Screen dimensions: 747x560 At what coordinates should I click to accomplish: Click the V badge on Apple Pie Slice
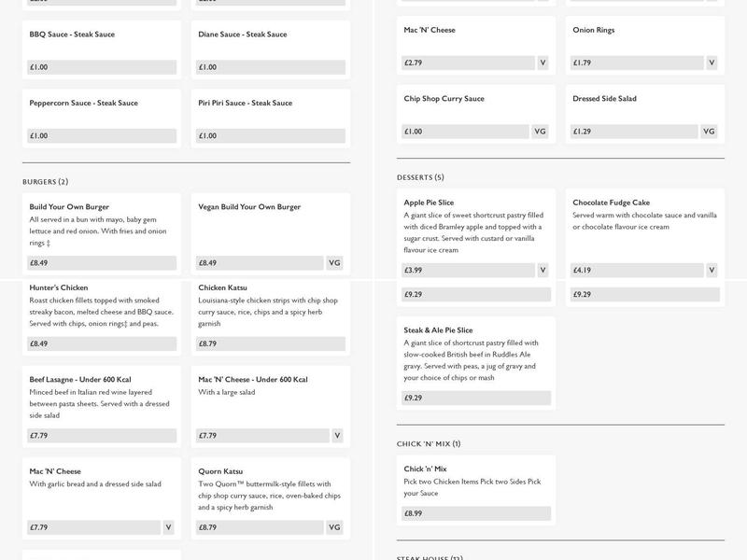coord(543,271)
